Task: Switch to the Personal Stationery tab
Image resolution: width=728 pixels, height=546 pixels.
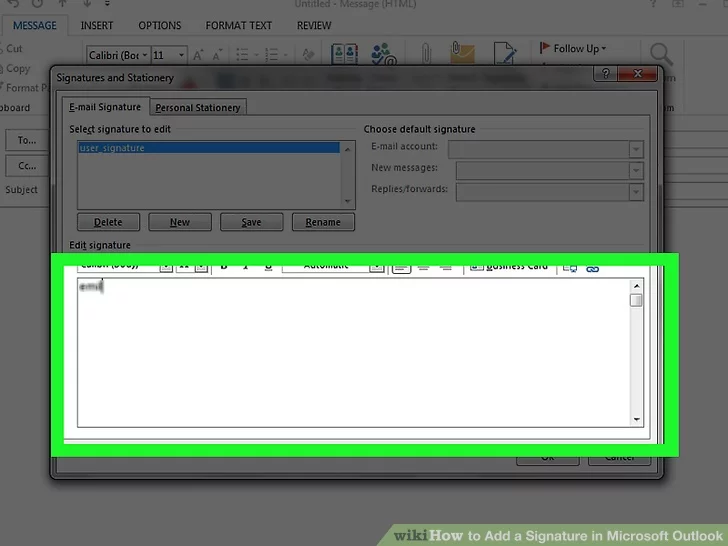Action: click(198, 108)
